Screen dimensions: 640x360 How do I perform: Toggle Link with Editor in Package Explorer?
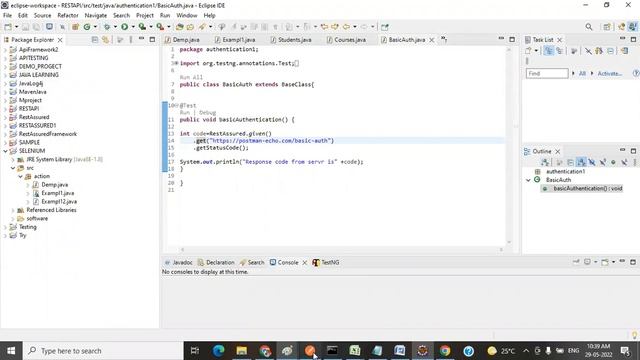105,40
